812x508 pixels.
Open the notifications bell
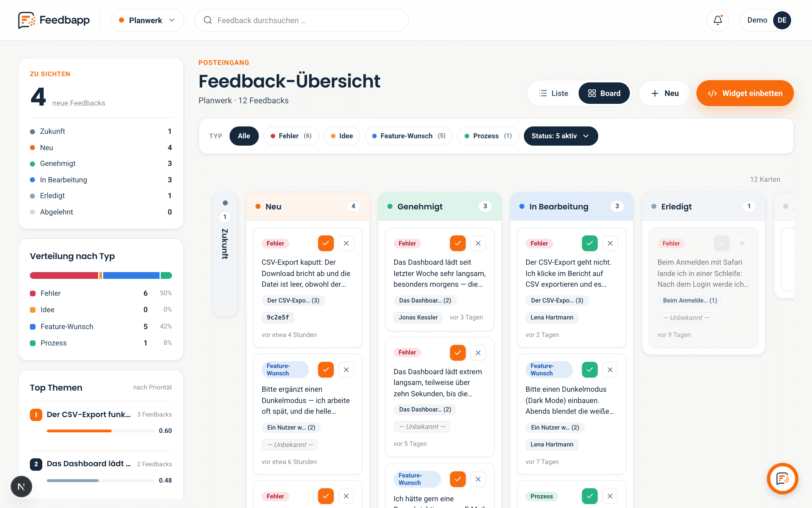[x=718, y=20]
